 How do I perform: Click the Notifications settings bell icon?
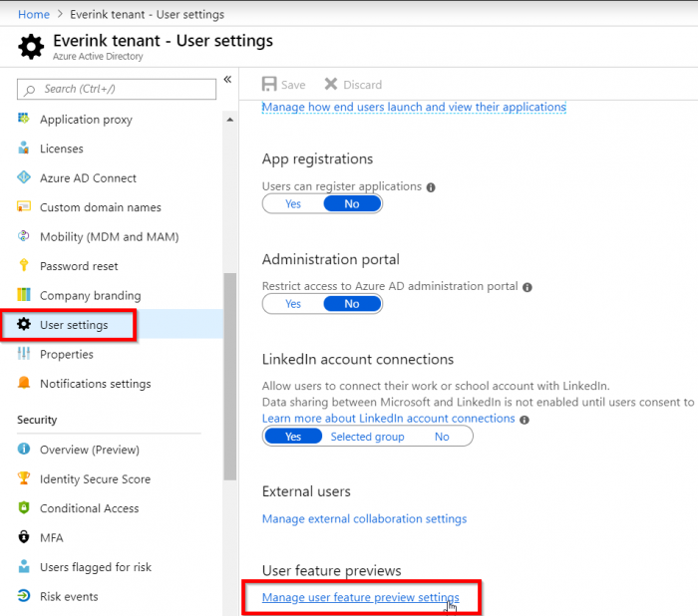point(24,383)
